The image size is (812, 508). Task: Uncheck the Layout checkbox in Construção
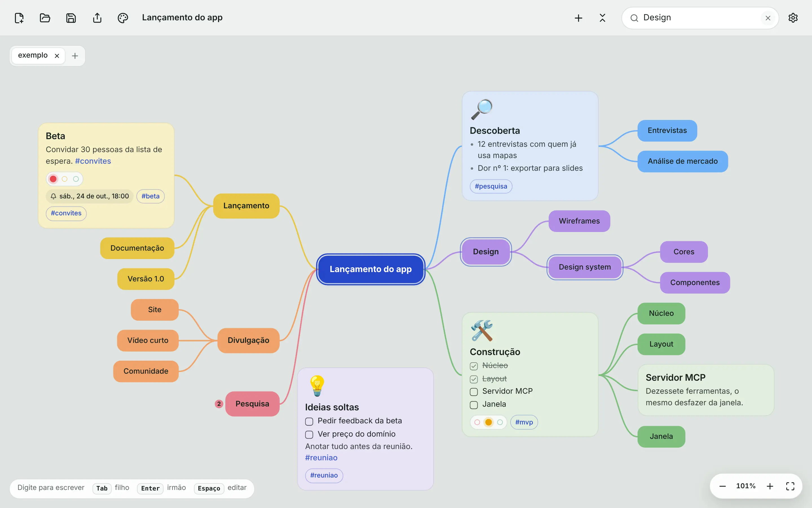coord(474,379)
